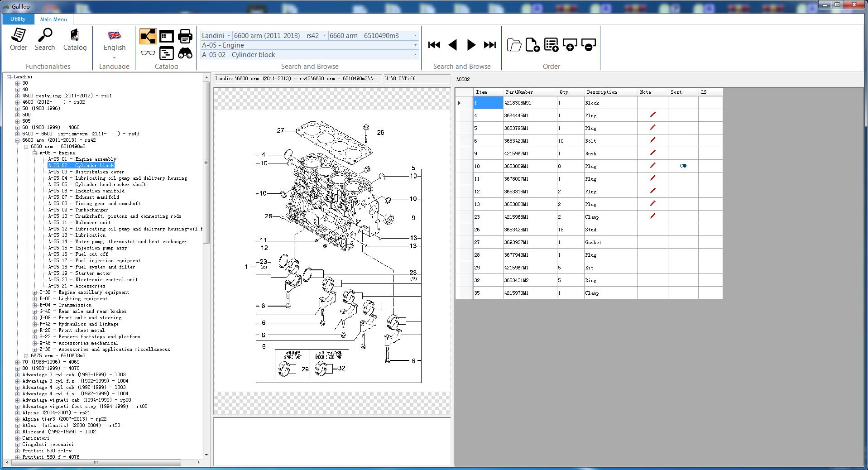The height and width of the screenshot is (470, 868).
Task: Select A-05 19 - Starter motor
Action: (x=79, y=273)
